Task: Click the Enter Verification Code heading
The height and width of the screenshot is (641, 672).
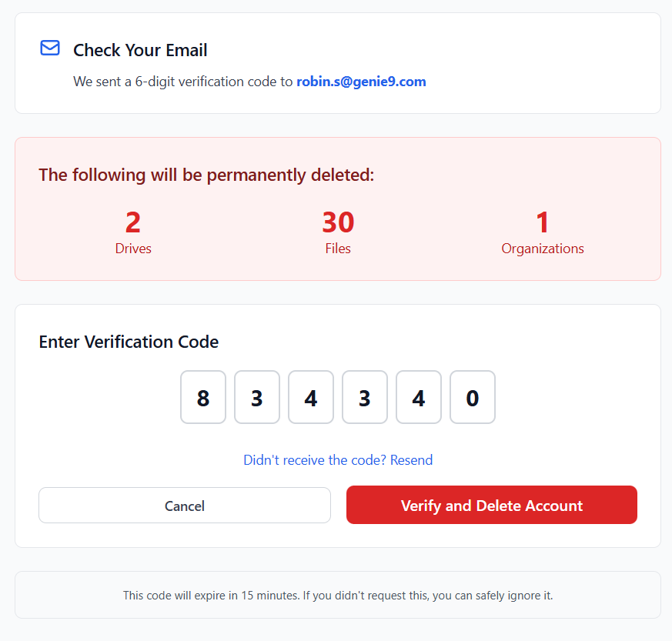Action: 129,342
